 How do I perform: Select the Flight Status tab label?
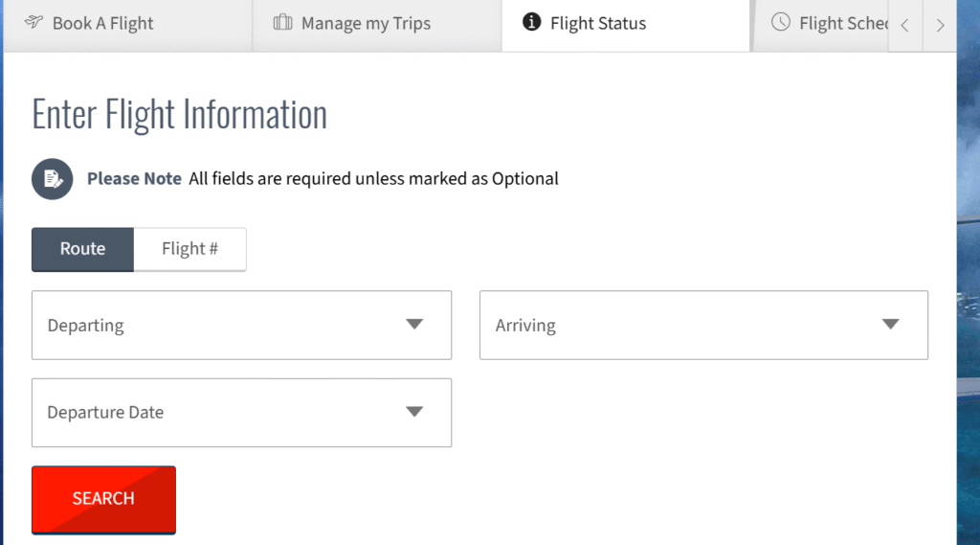click(598, 23)
